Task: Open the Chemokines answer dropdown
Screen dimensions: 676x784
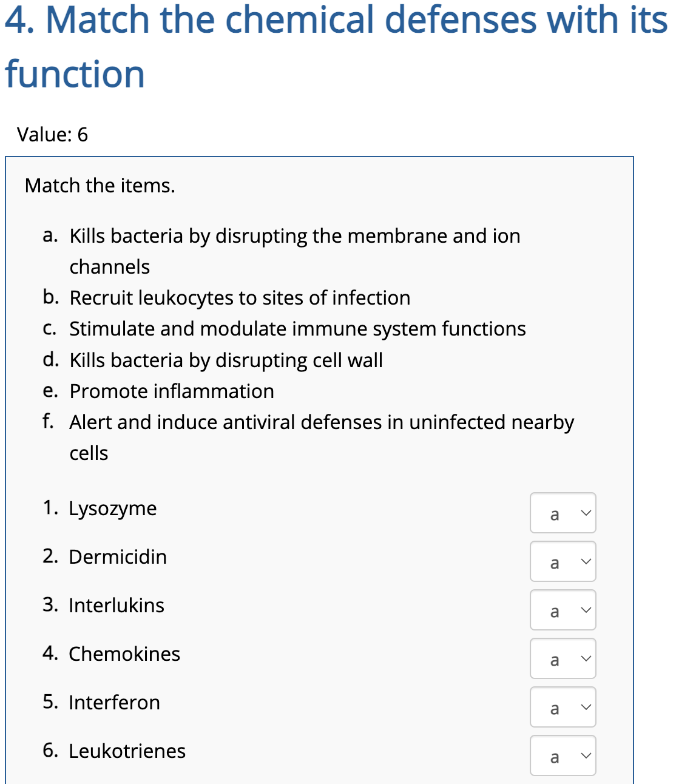Action: pyautogui.click(x=562, y=658)
